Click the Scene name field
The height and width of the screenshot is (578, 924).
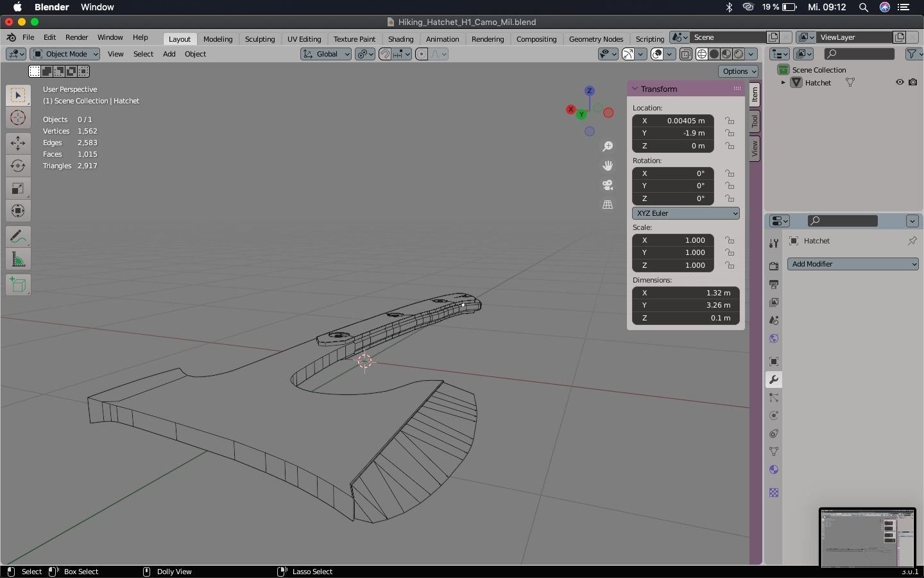point(728,37)
